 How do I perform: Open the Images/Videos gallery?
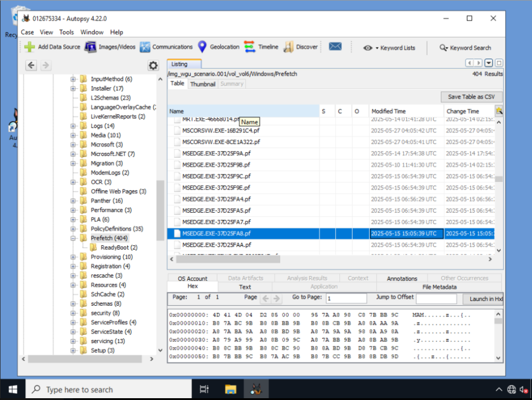tap(110, 47)
